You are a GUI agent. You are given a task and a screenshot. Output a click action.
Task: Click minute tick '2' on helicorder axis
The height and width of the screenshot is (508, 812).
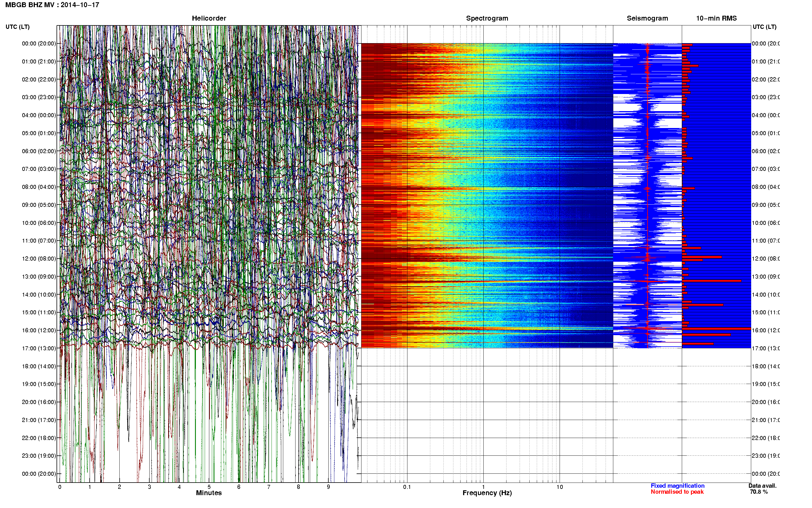pyautogui.click(x=119, y=487)
